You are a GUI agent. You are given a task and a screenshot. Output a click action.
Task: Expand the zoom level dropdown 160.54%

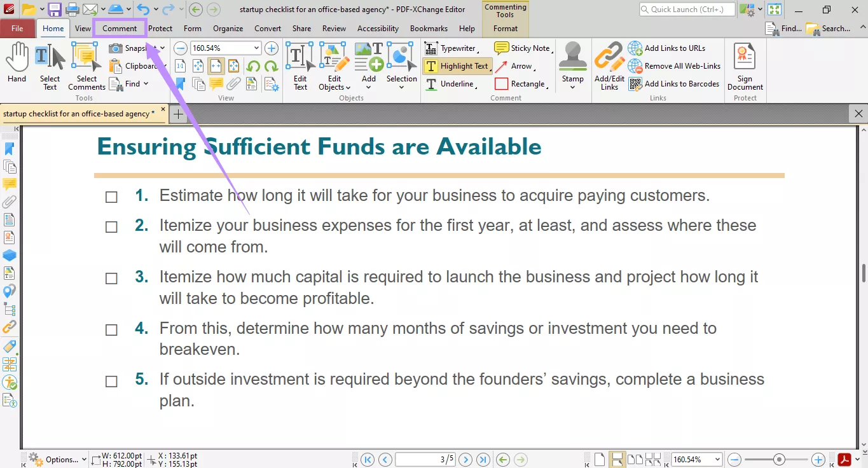coord(256,48)
